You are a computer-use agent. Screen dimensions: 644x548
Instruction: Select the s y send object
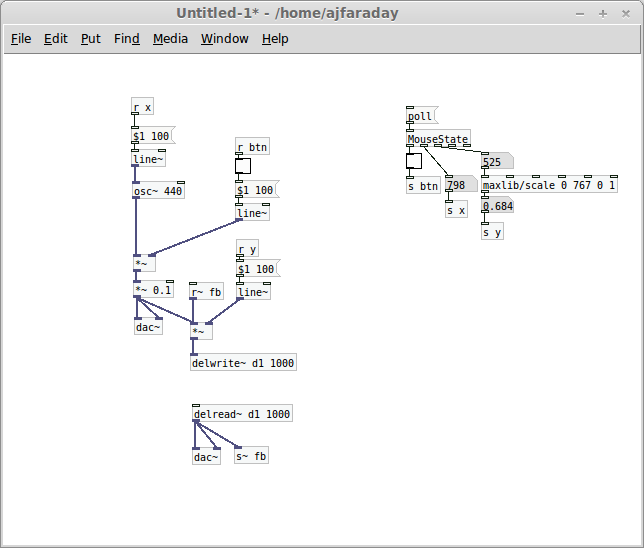point(492,232)
